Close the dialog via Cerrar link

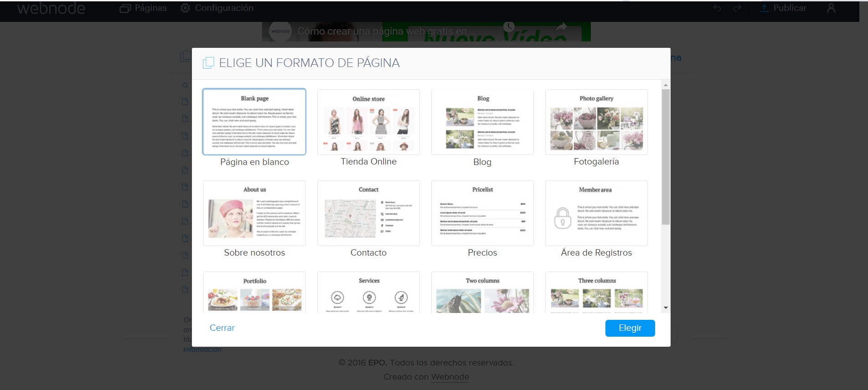(222, 328)
